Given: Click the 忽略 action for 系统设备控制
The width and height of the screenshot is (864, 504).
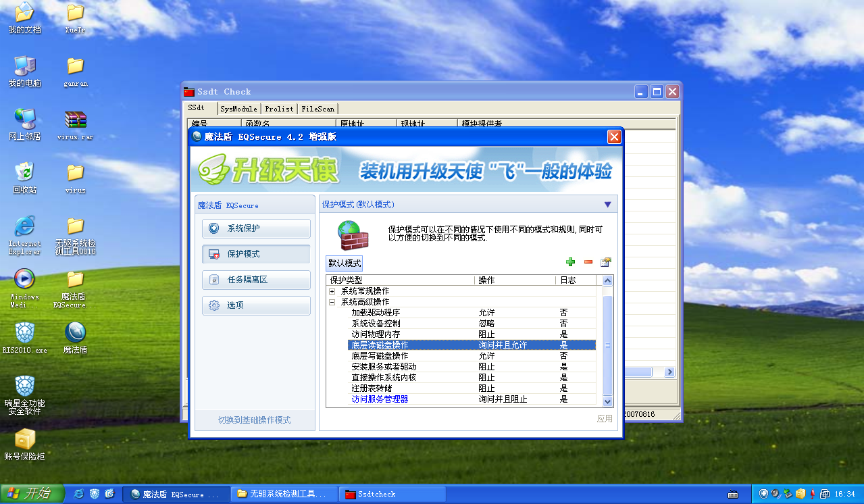Looking at the screenshot, I should pos(486,324).
